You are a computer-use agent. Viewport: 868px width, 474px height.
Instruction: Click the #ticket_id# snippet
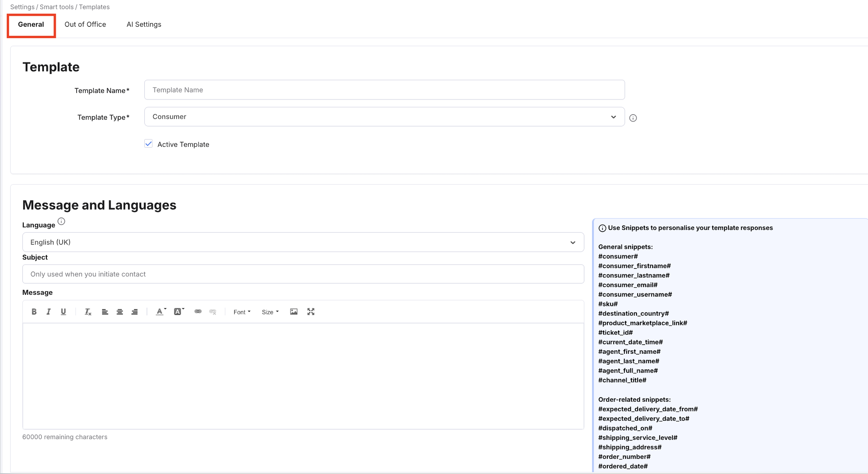click(x=616, y=333)
